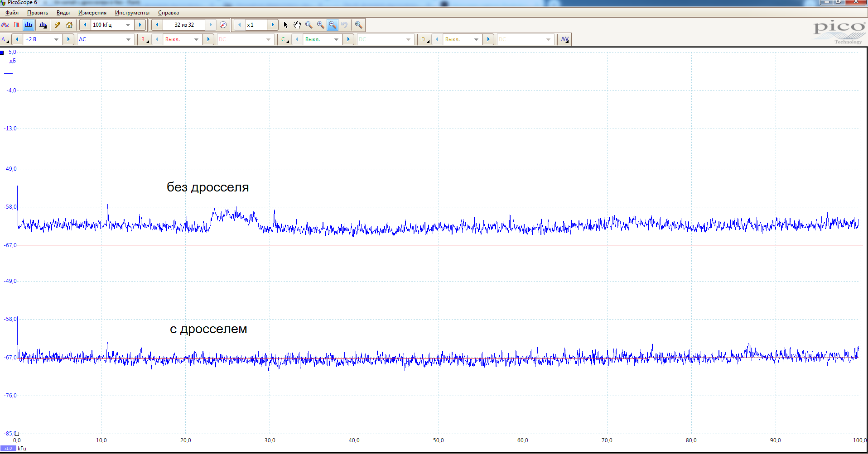Image resolution: width=868 pixels, height=454 pixels.
Task: Select the Hand pan tool
Action: tap(297, 25)
